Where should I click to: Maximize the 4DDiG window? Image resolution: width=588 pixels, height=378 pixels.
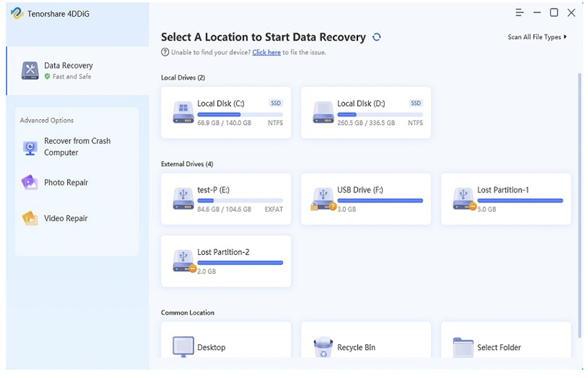pyautogui.click(x=554, y=12)
